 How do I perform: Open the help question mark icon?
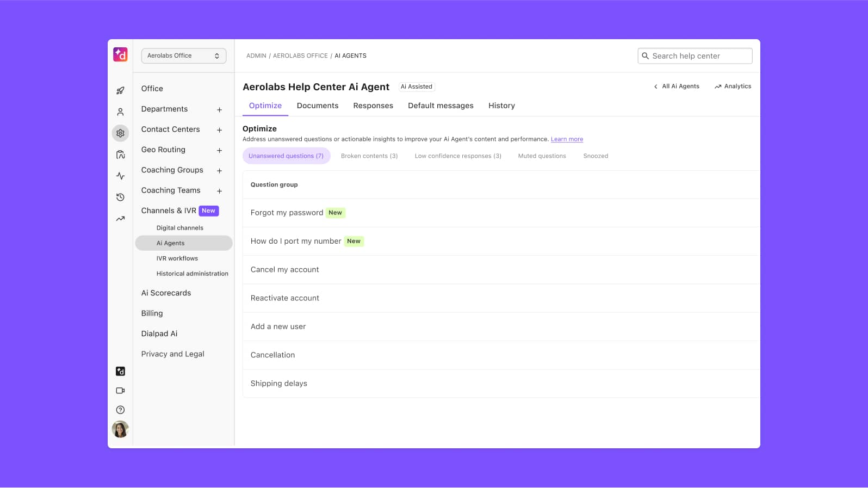[x=120, y=410]
